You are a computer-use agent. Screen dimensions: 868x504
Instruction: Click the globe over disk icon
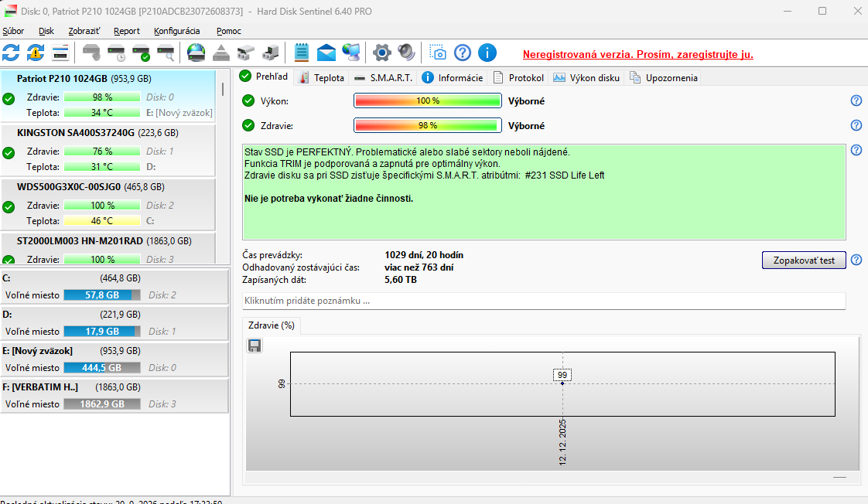coord(196,53)
